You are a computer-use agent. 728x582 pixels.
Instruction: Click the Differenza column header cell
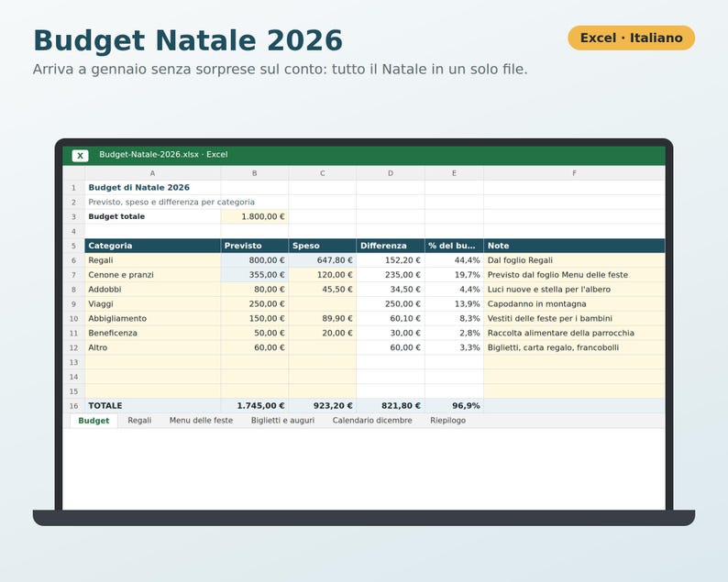pyautogui.click(x=391, y=246)
